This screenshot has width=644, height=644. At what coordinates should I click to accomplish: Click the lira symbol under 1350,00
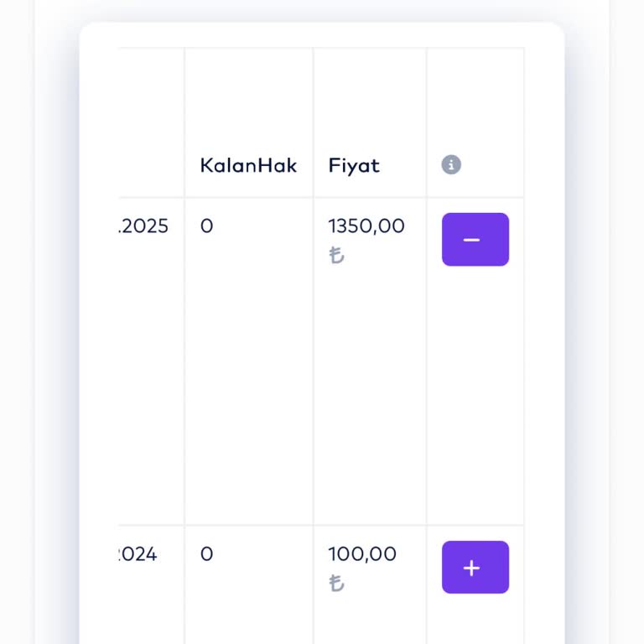[337, 255]
